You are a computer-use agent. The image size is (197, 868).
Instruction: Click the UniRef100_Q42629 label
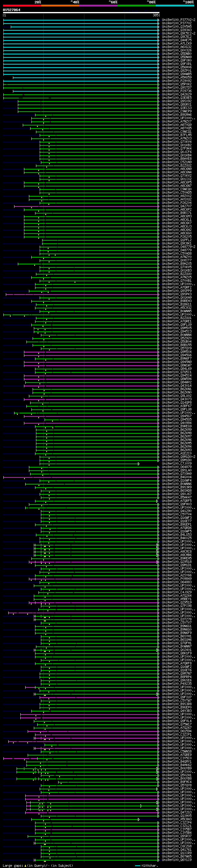pos(177,94)
